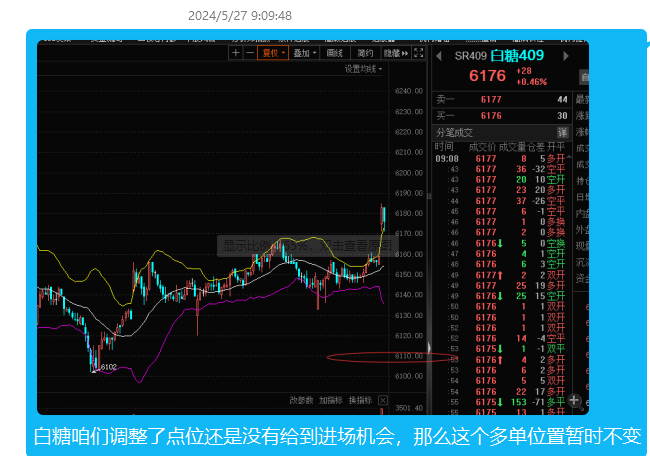This screenshot has width=650, height=456.
Task: Open the 设置均线 dropdown
Action: [x=363, y=69]
